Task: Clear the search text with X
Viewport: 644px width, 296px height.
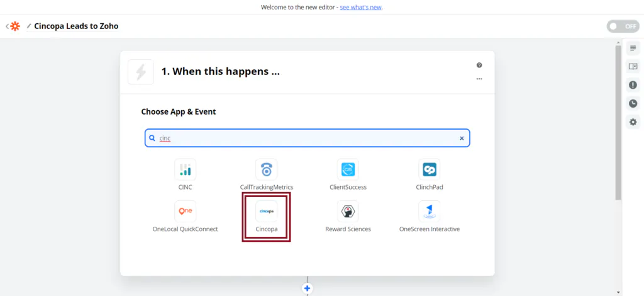Action: pyautogui.click(x=462, y=139)
